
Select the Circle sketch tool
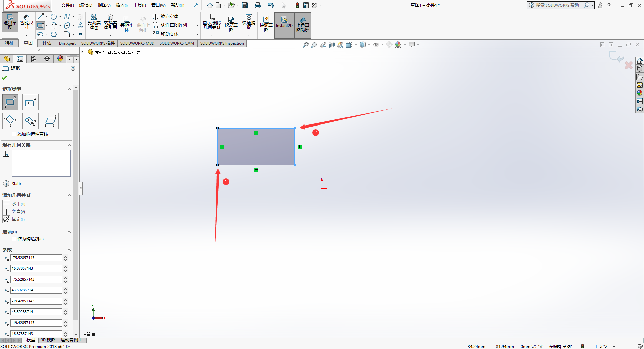tap(54, 17)
